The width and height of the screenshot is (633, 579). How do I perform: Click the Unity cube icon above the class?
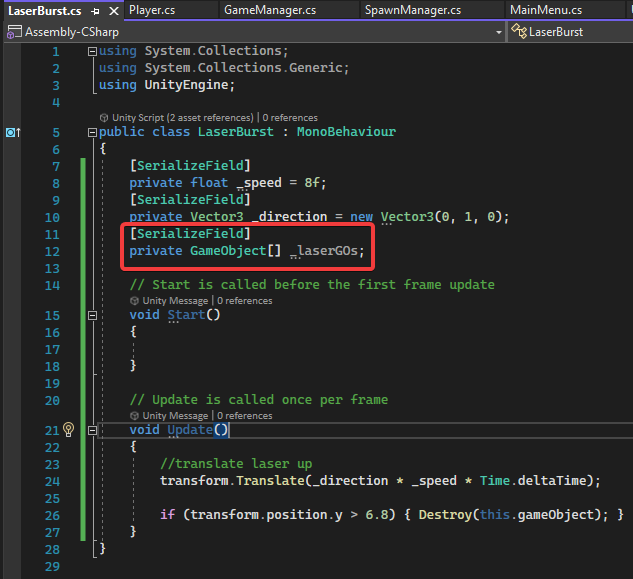104,117
